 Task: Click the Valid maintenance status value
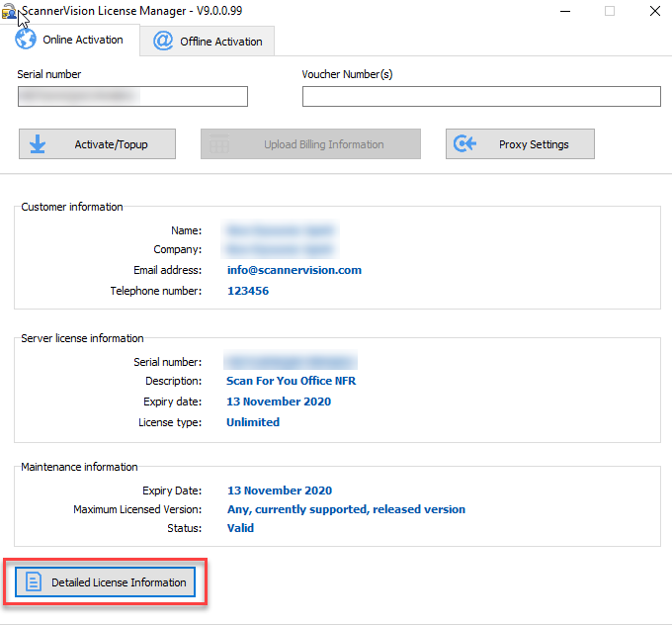pyautogui.click(x=240, y=528)
